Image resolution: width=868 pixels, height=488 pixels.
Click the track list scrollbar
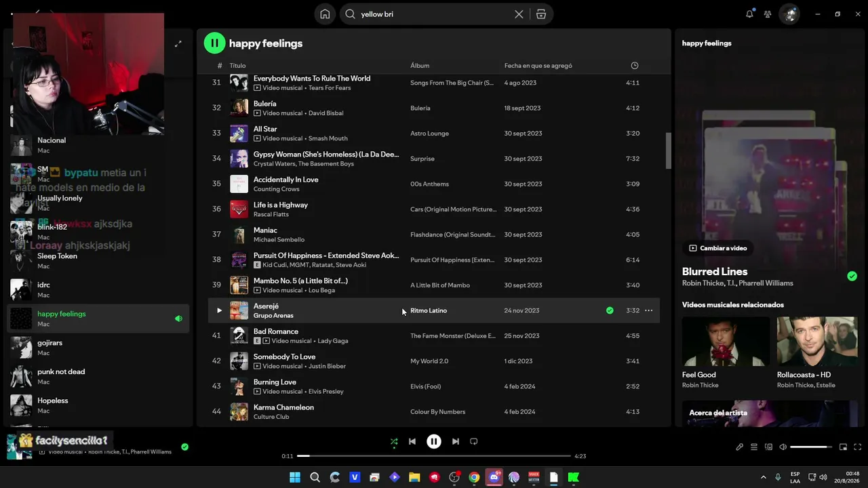(668, 150)
